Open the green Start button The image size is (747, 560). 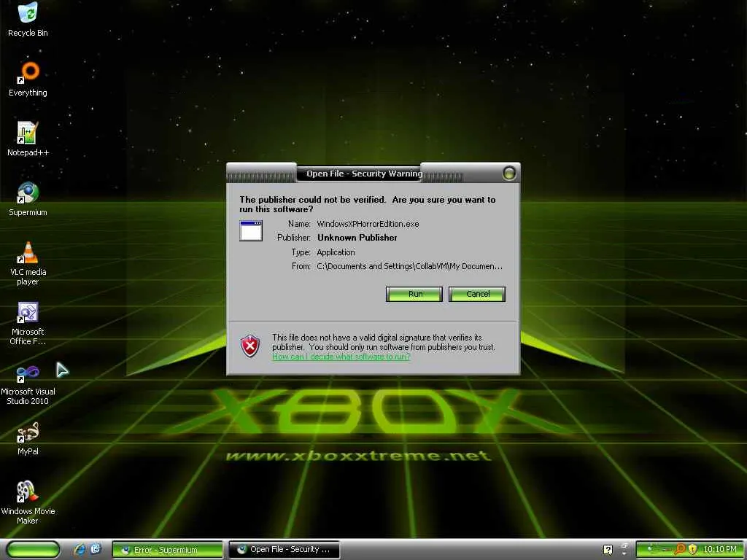(x=33, y=550)
